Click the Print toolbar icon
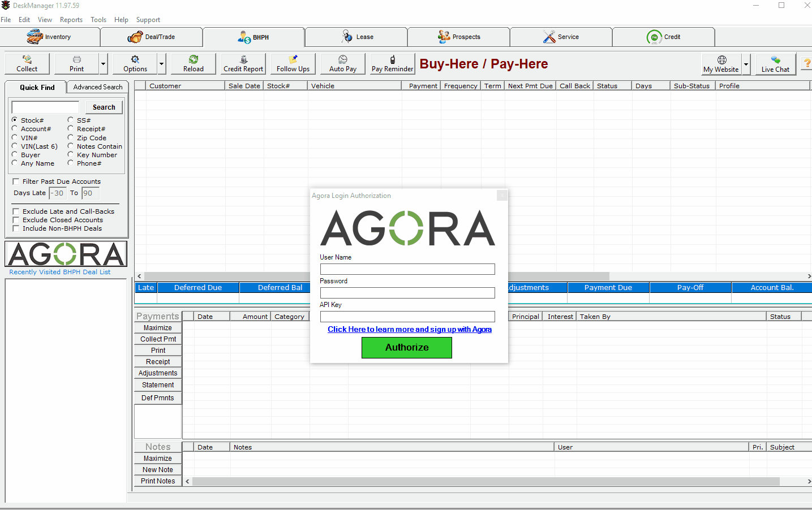The height and width of the screenshot is (510, 812). tap(77, 59)
